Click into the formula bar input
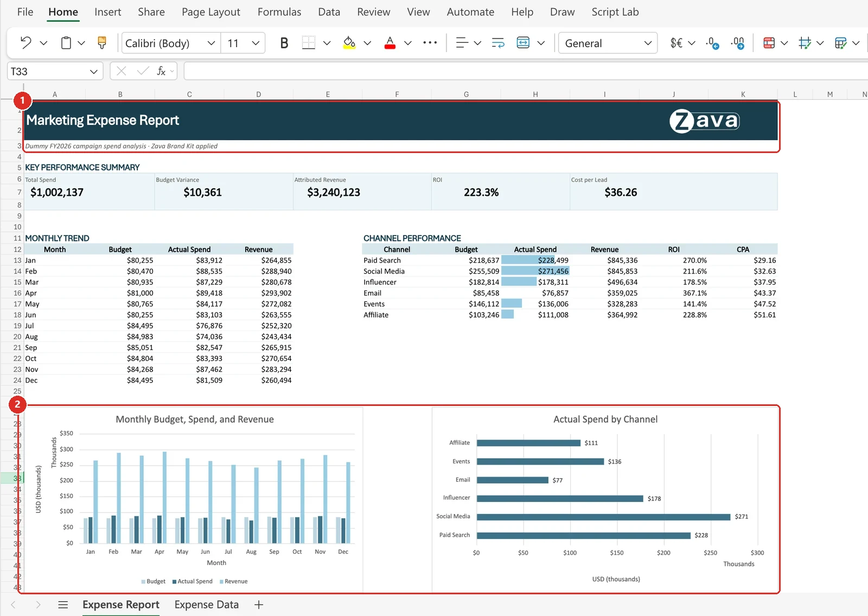 pyautogui.click(x=525, y=71)
